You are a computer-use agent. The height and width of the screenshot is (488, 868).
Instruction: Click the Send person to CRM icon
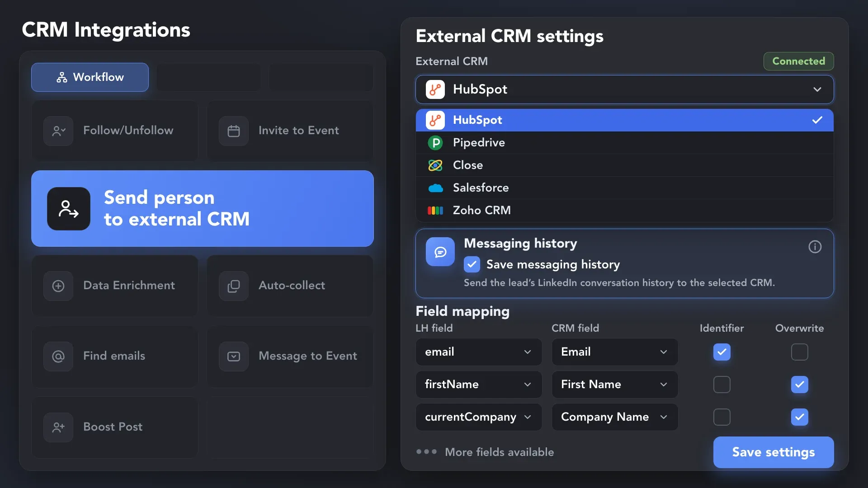click(69, 209)
